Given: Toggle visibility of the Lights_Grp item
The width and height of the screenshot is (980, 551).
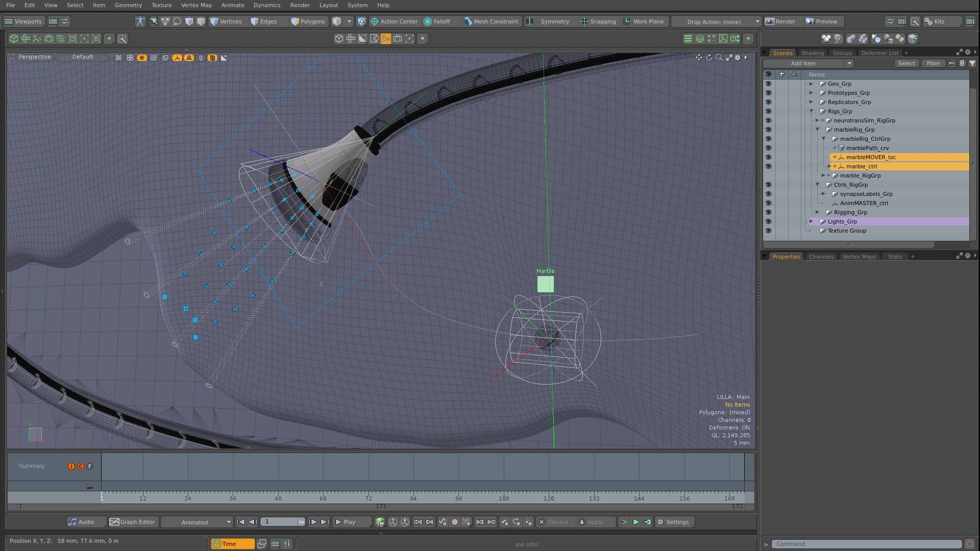Looking at the screenshot, I should 769,221.
